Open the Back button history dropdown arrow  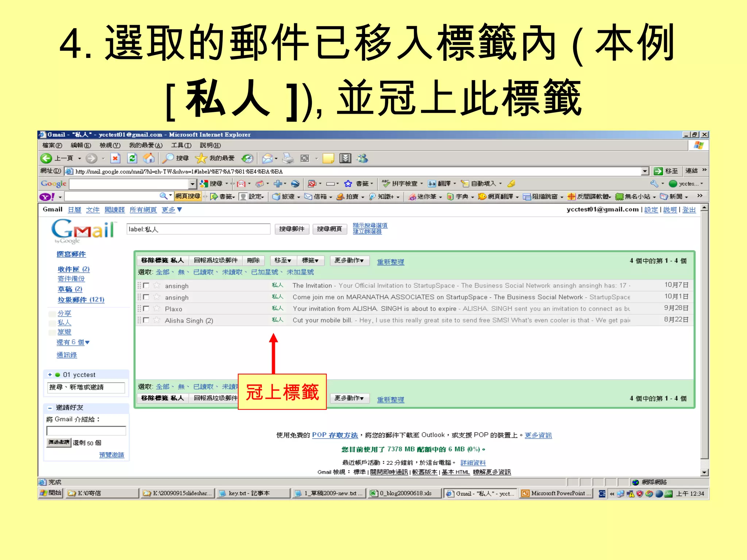point(80,159)
